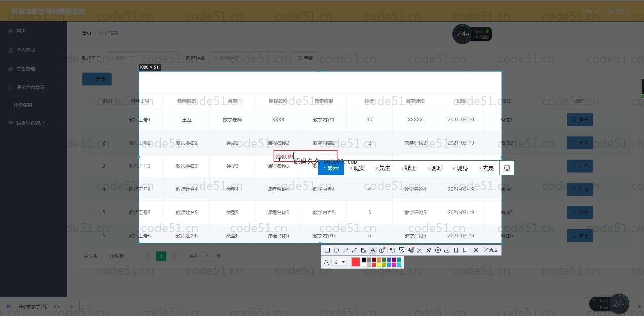Expand the 综合评价管理 sidebar menu
This screenshot has width=644, height=316.
59,123
